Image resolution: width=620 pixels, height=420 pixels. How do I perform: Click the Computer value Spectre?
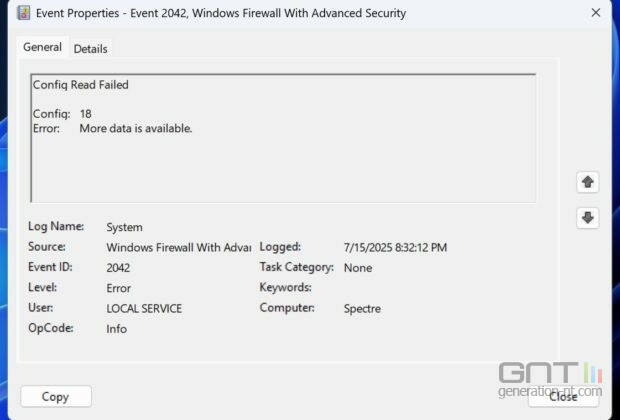362,308
